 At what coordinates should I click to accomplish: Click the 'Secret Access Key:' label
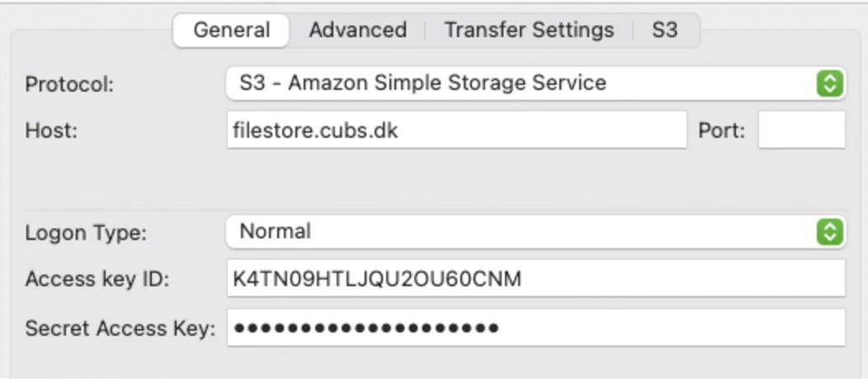click(x=120, y=329)
